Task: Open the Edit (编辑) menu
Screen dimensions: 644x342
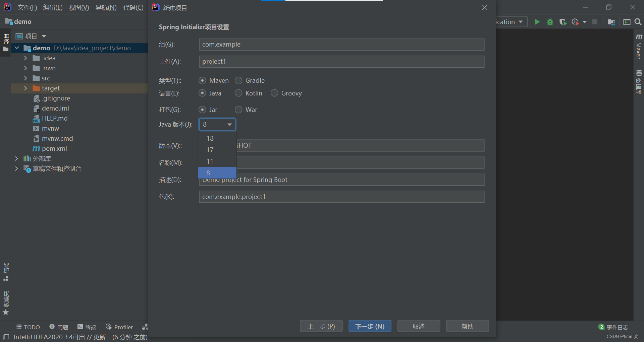Action: pyautogui.click(x=53, y=7)
